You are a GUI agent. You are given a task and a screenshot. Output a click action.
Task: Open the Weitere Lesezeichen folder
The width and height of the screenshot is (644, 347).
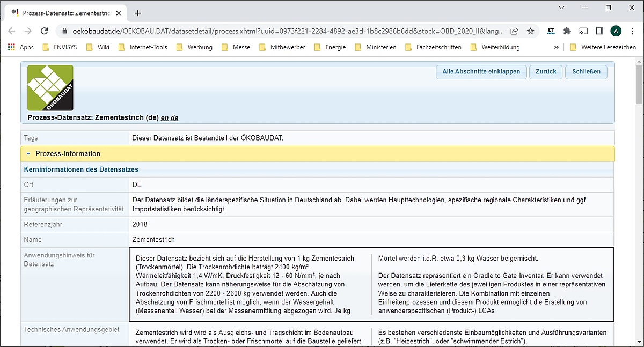(x=603, y=47)
